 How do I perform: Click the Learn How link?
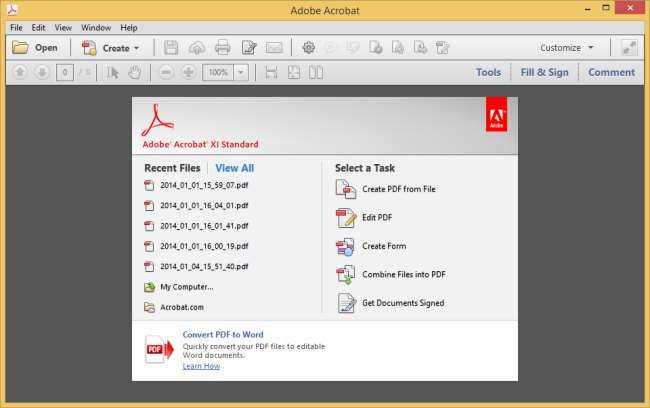point(201,366)
